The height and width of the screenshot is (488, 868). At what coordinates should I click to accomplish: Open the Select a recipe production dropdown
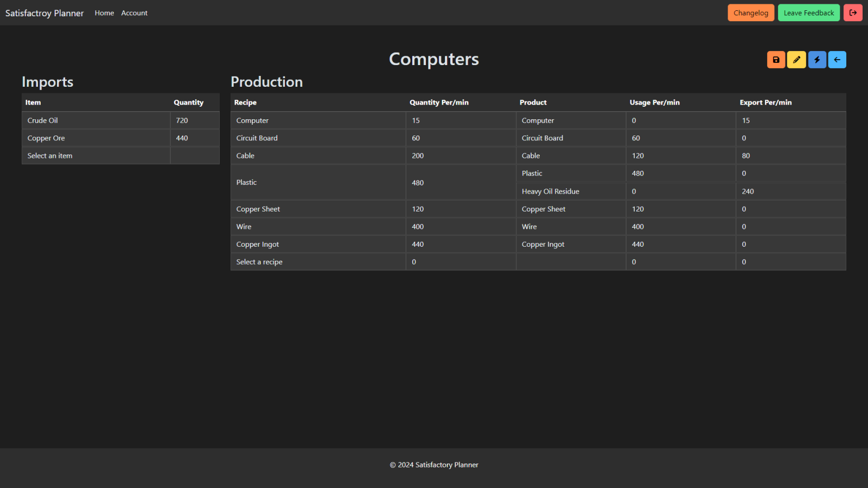259,262
